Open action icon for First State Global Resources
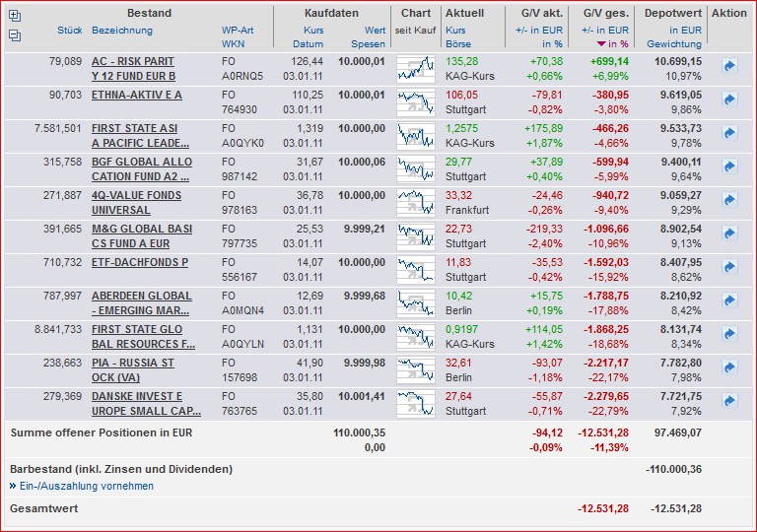 [x=729, y=334]
